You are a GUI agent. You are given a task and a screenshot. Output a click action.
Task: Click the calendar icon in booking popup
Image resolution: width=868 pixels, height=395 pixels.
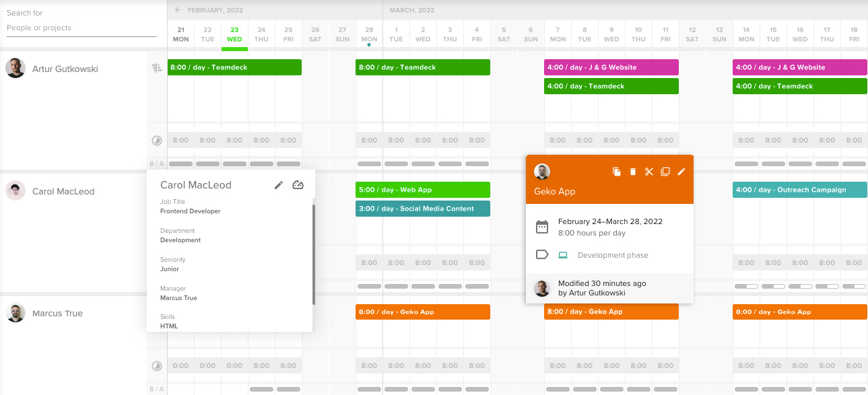[542, 227]
